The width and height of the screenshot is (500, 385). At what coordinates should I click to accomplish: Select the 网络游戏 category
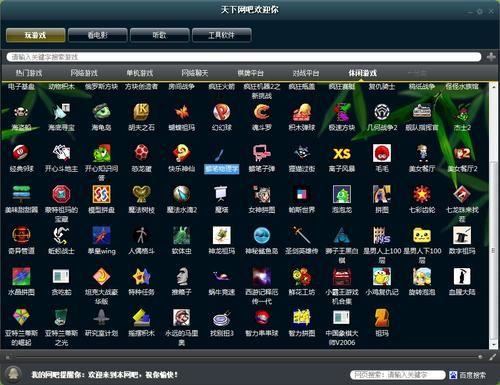click(x=84, y=73)
